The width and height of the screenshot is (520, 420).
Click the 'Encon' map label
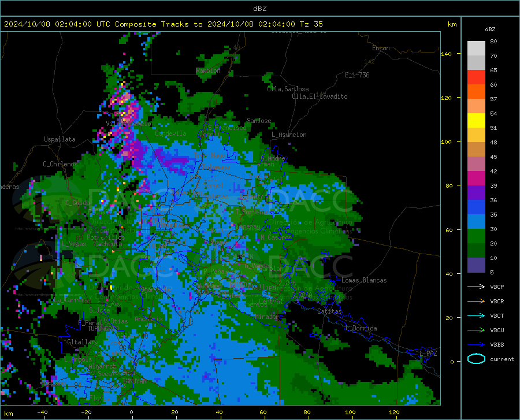381,48
